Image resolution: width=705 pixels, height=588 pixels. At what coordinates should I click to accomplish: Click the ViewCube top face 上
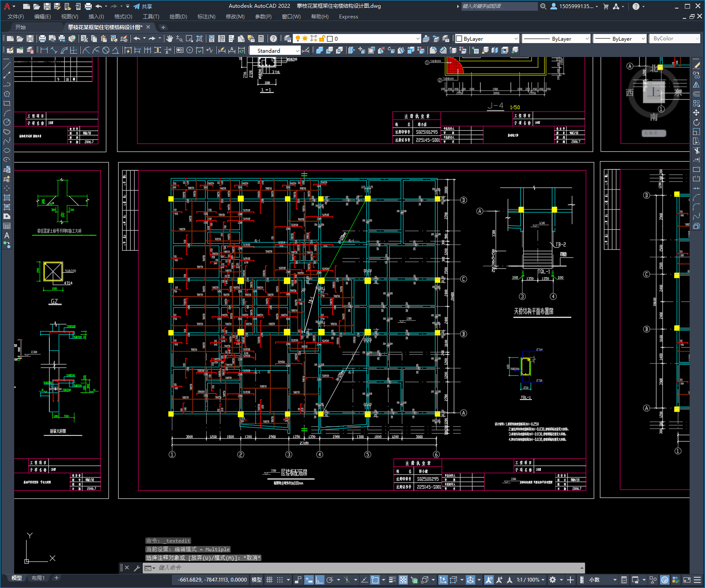pos(654,92)
